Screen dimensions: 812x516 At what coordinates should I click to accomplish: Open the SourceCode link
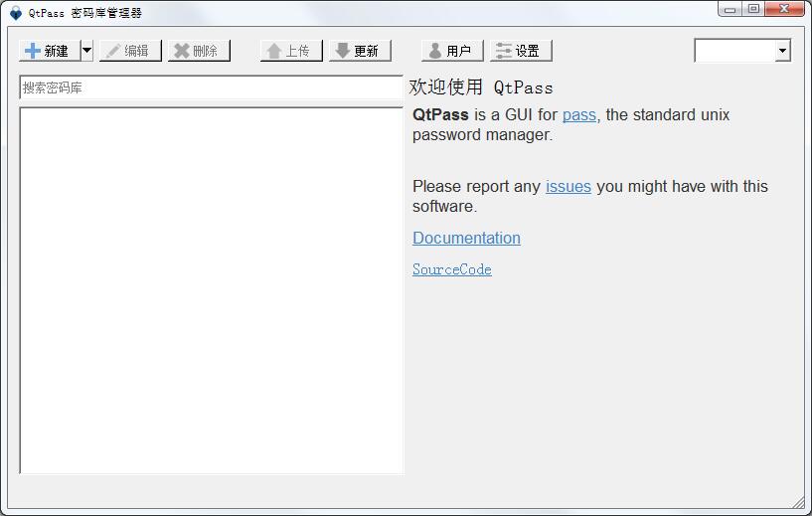tap(452, 269)
